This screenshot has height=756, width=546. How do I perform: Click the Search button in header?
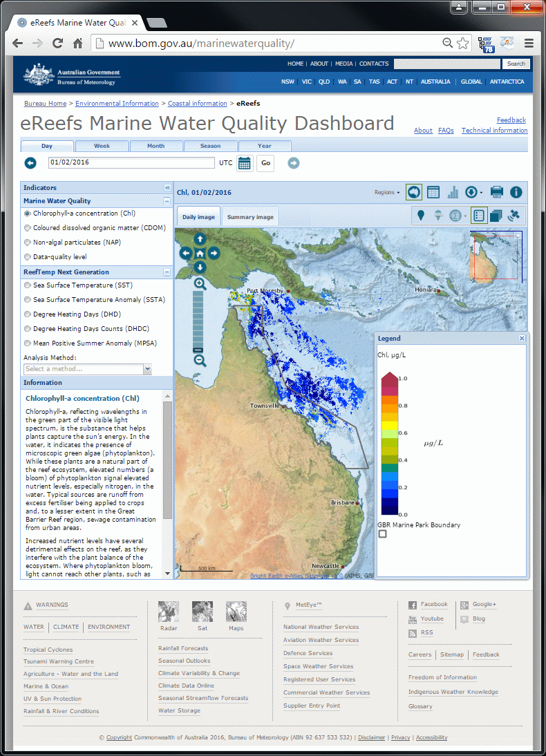(x=516, y=64)
